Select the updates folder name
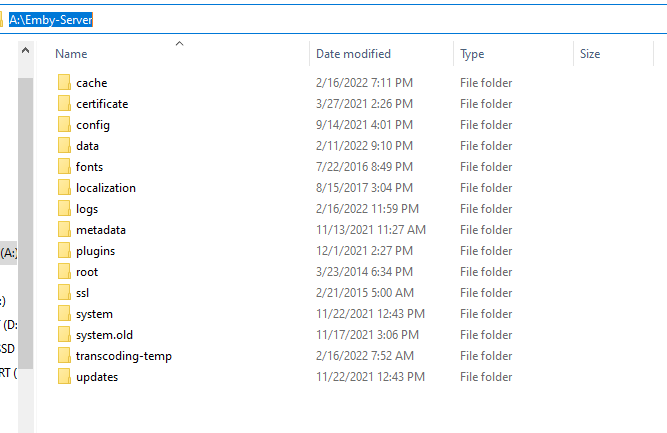The width and height of the screenshot is (667, 433). point(97,377)
